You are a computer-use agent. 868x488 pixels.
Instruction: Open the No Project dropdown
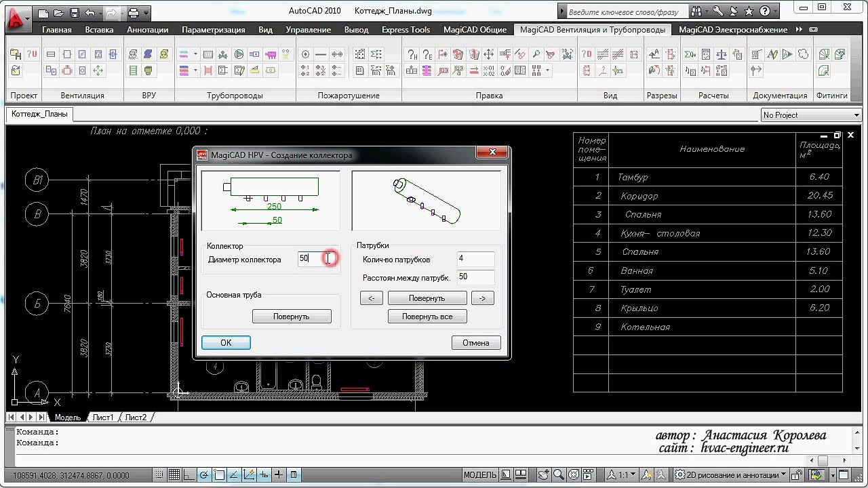tap(811, 115)
